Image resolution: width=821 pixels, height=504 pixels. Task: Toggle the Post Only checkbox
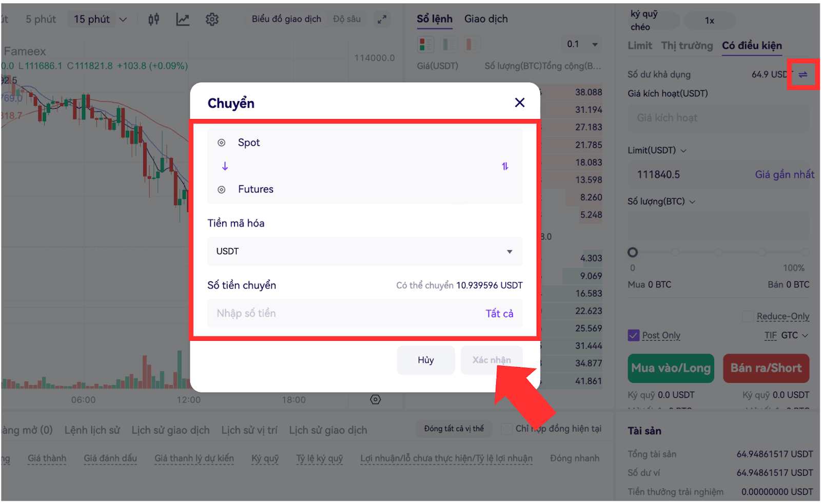[634, 335]
